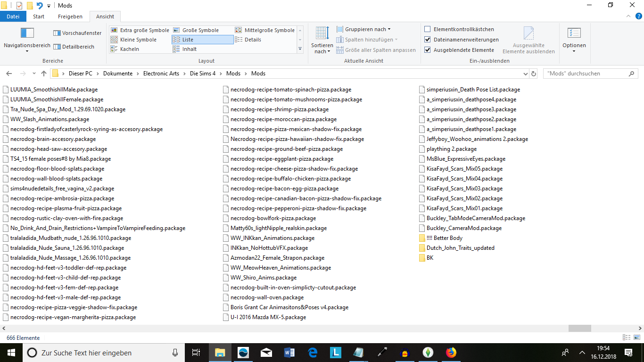
Task: Click Ausgewählte Elemente ausblenden button
Action: (x=528, y=41)
